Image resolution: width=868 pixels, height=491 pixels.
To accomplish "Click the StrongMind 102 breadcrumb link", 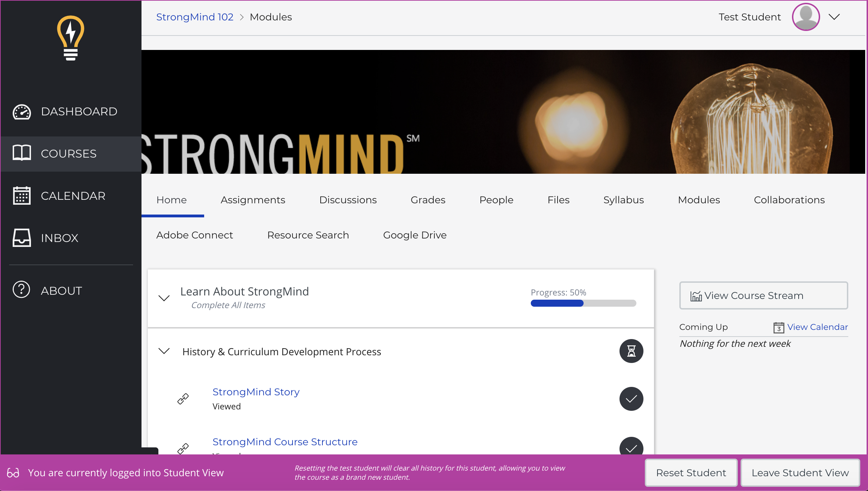I will tap(195, 17).
